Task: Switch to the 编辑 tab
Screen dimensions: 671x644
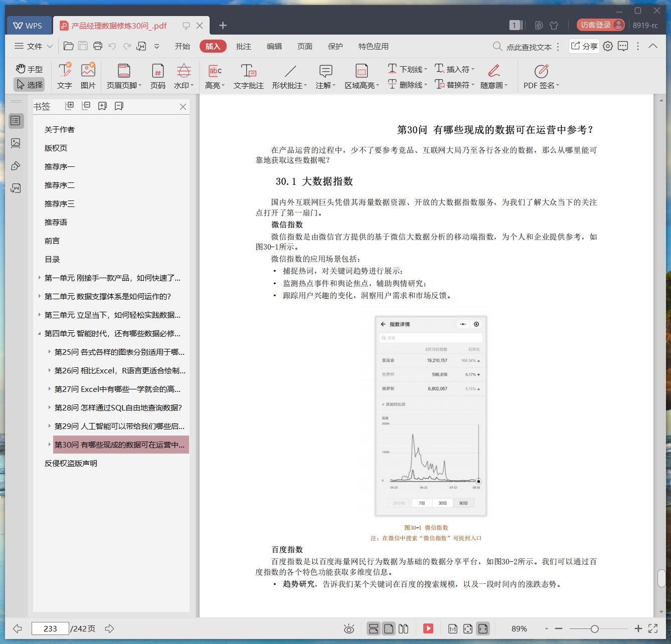Action: [274, 46]
